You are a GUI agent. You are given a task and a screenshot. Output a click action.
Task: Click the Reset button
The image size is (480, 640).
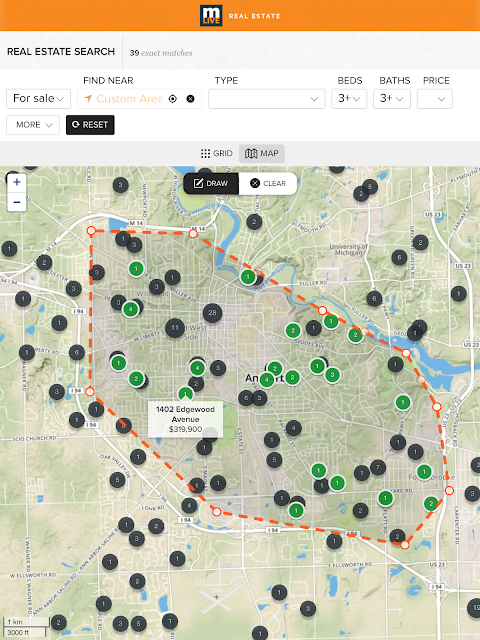point(90,125)
